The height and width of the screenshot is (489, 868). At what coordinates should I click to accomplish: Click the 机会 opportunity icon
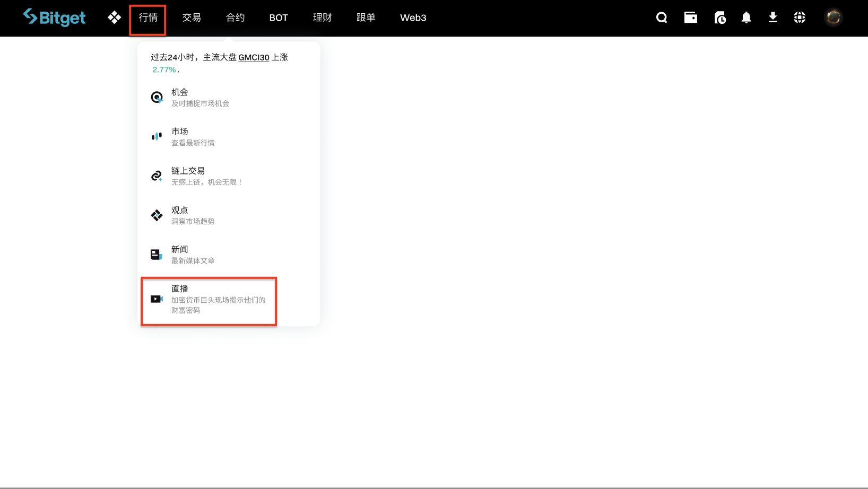tap(157, 98)
